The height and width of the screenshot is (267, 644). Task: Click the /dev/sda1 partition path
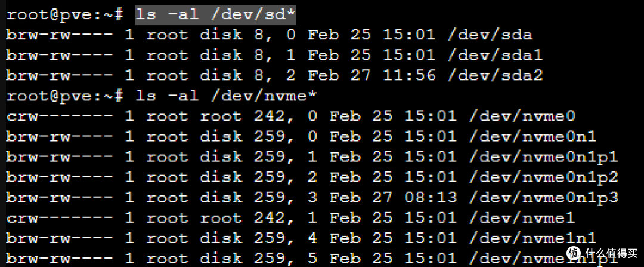(495, 55)
